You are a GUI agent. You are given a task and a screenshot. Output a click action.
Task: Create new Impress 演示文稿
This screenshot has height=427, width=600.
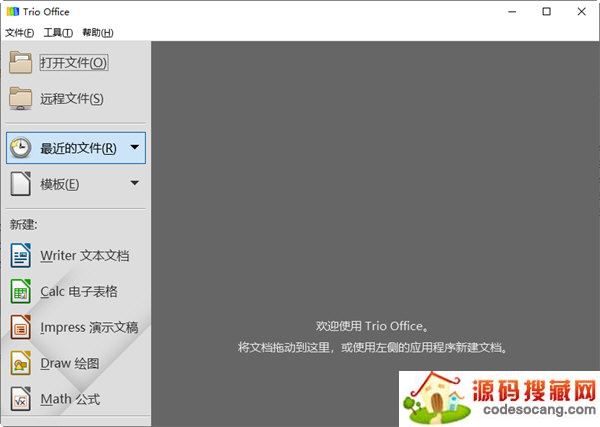coord(89,328)
